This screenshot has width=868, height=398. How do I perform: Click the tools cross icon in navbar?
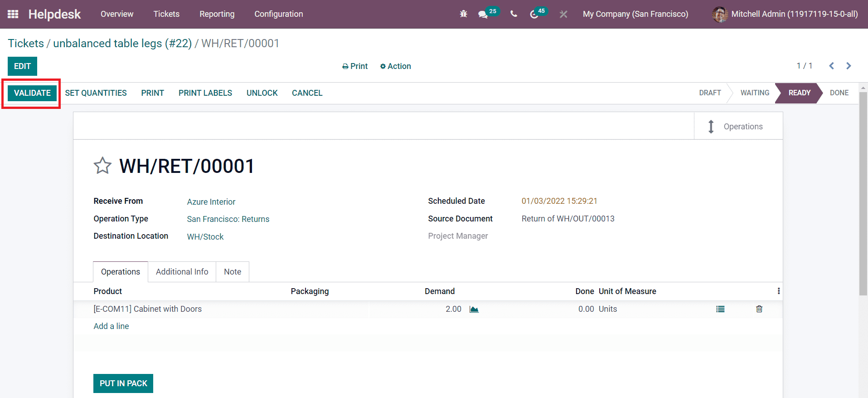(x=563, y=15)
